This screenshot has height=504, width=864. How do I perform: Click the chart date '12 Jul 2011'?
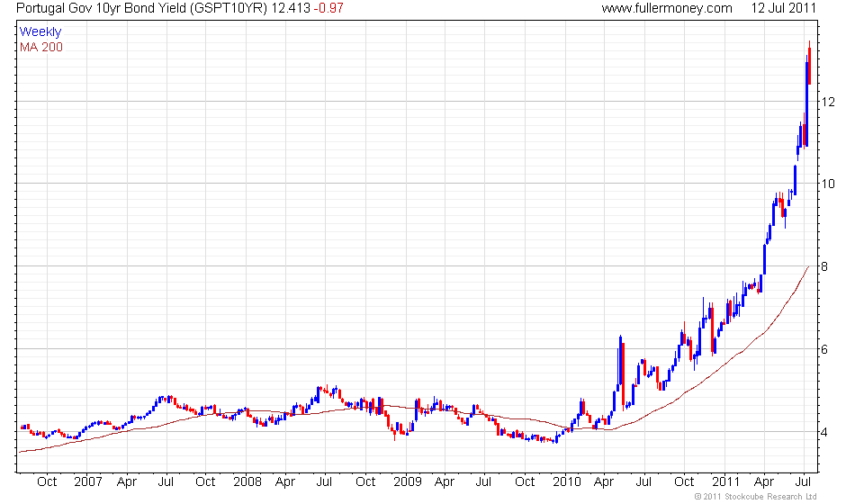[784, 8]
